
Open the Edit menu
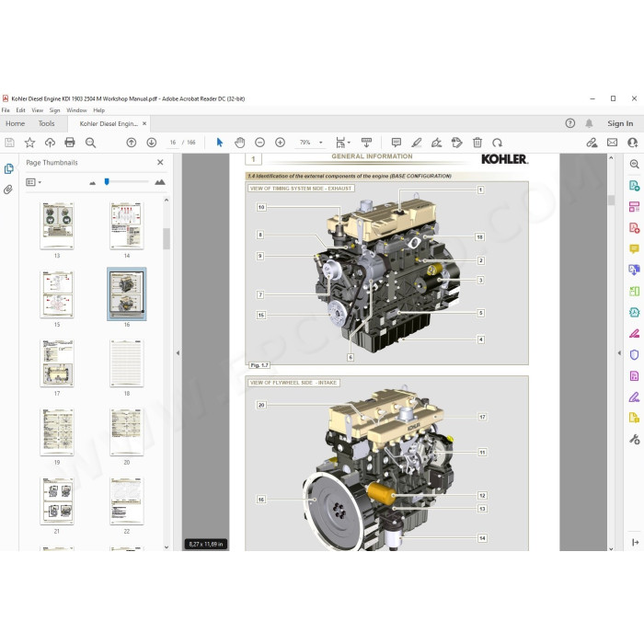(20, 110)
